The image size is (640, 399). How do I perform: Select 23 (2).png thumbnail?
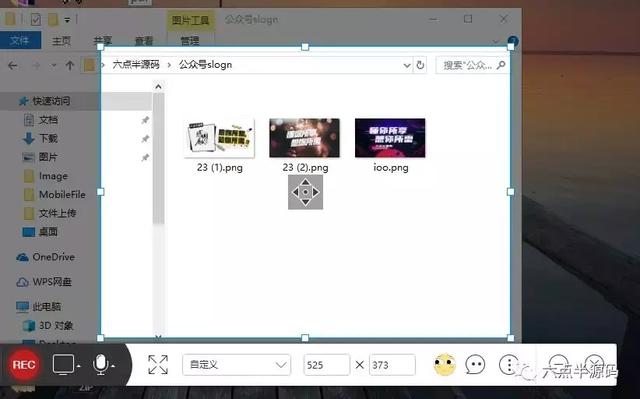click(x=304, y=138)
